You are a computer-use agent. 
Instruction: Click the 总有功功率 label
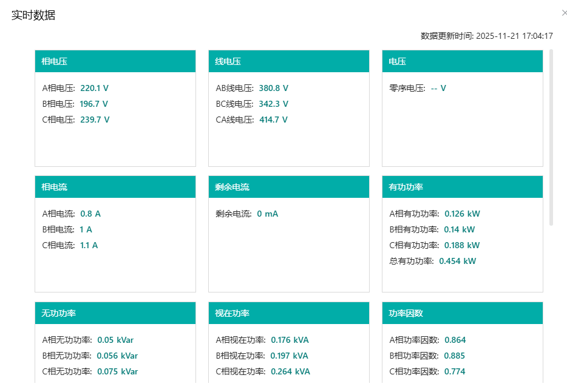click(x=412, y=261)
